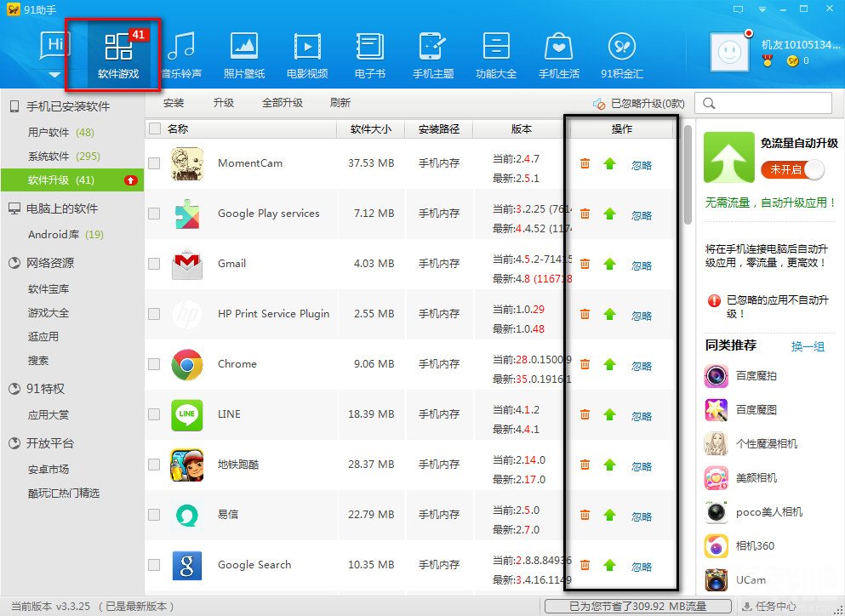The width and height of the screenshot is (845, 616).
Task: Open the 手机主题 phone themes section
Action: click(433, 55)
